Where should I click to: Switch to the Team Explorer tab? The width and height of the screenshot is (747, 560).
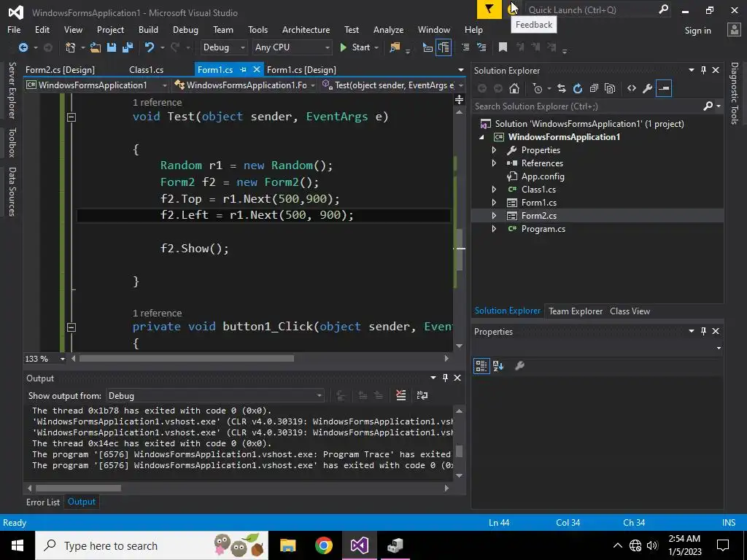576,311
